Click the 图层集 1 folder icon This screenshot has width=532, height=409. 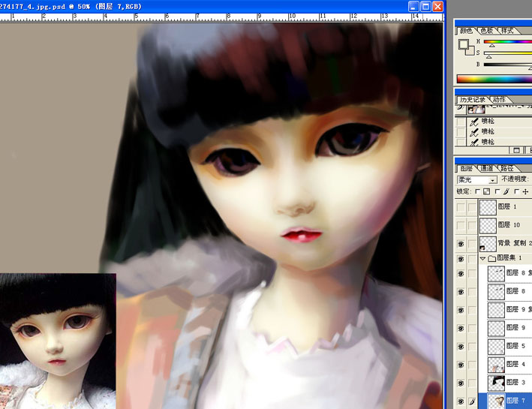tap(491, 258)
